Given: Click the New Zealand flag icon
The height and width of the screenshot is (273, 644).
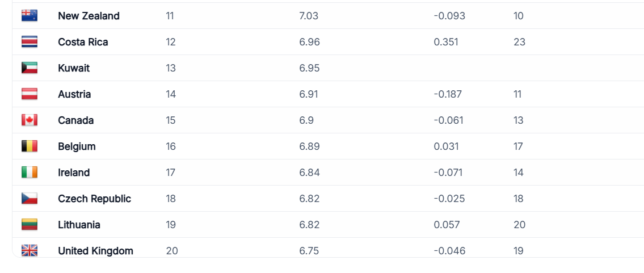Looking at the screenshot, I should [x=30, y=15].
